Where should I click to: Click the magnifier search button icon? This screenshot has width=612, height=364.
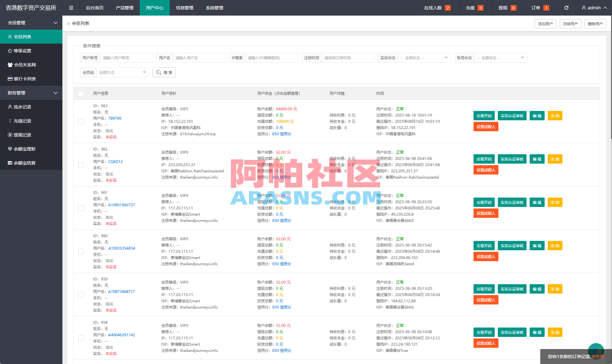pos(159,72)
